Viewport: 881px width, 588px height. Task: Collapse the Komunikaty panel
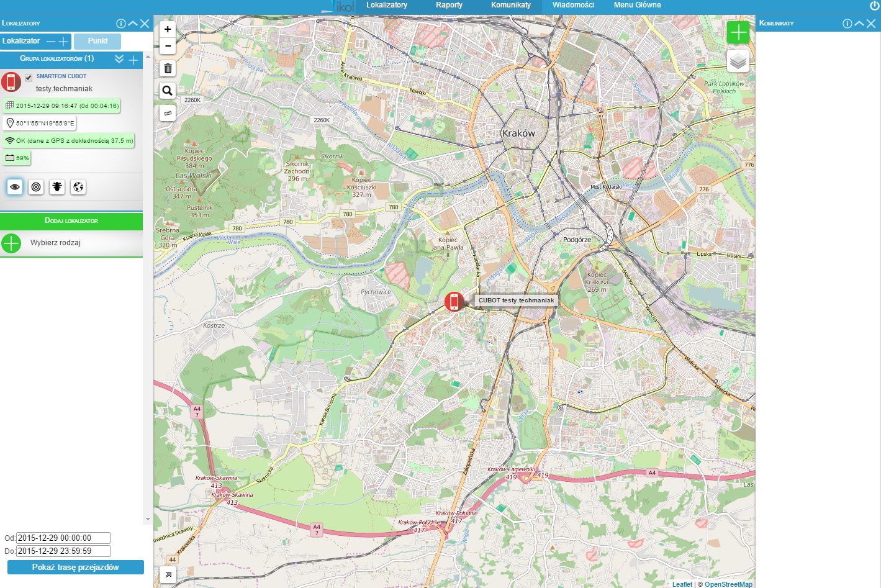click(859, 24)
